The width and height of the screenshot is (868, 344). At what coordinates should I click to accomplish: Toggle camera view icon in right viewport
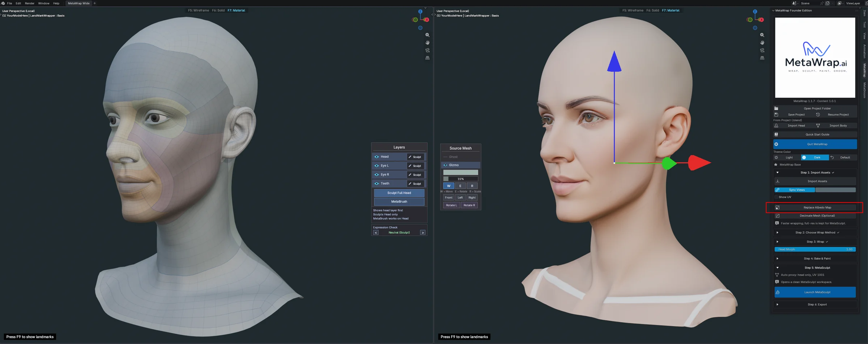pos(762,50)
